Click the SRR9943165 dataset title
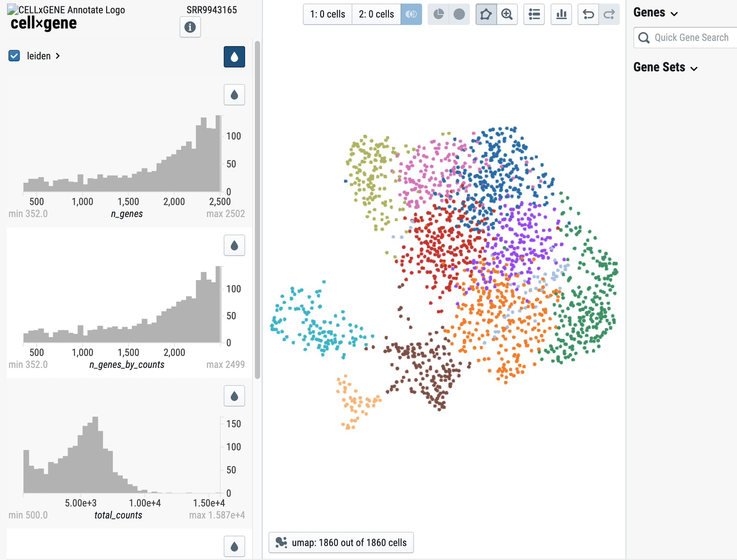The height and width of the screenshot is (560, 737). tap(212, 10)
